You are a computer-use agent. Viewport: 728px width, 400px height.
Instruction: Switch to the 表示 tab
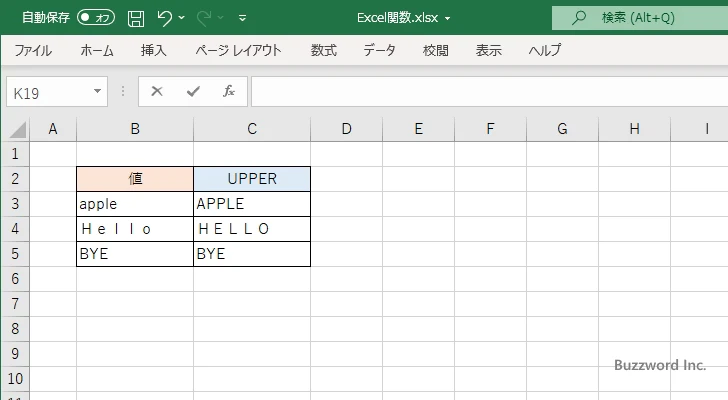click(488, 50)
